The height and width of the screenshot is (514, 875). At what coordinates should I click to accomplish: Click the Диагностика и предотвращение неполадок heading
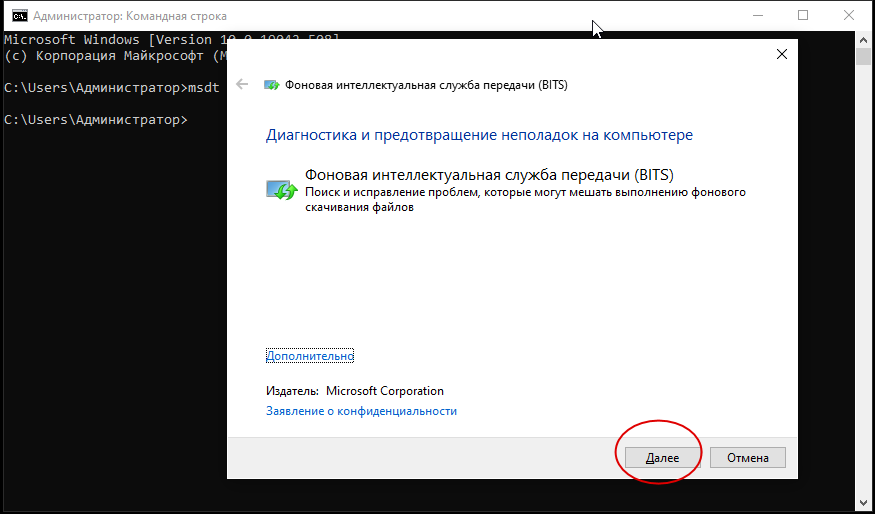pos(479,135)
